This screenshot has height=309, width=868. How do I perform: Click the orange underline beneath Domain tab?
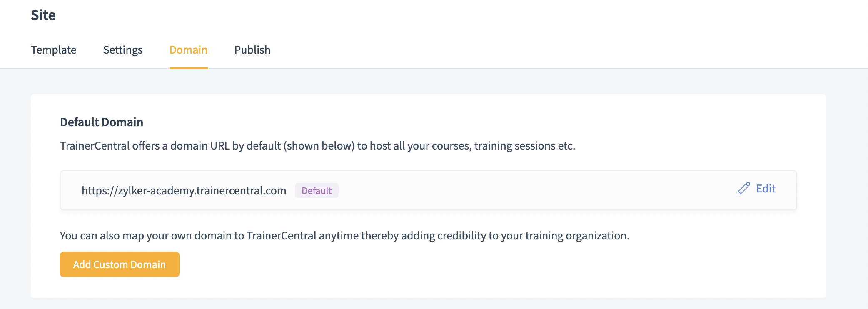click(188, 68)
